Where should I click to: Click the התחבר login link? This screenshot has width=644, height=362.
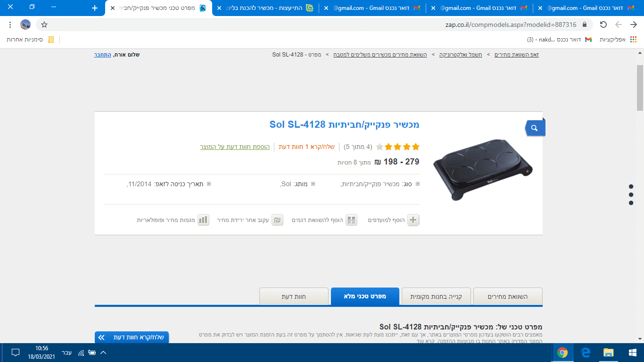[x=103, y=55]
